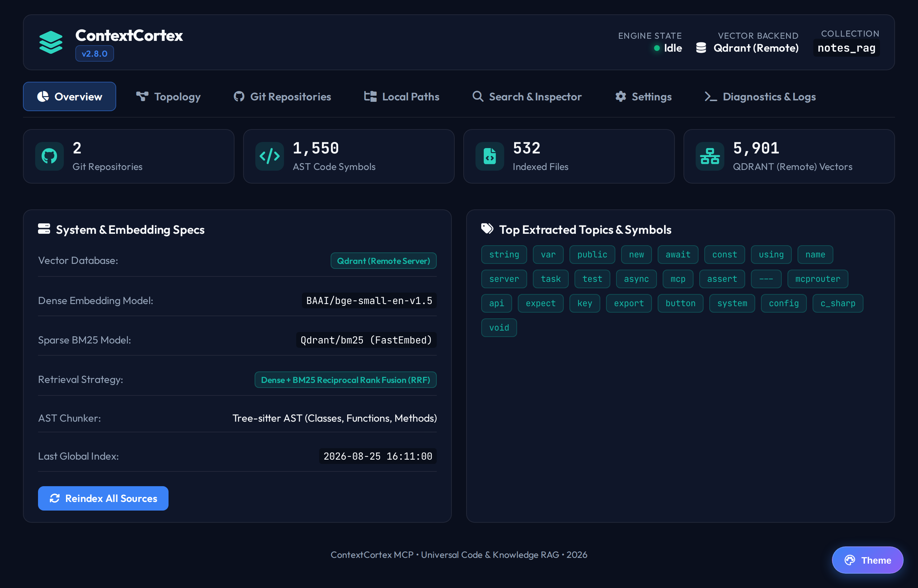Click the network icon on QDRANT Vectors card
The height and width of the screenshot is (588, 918).
[x=710, y=156]
